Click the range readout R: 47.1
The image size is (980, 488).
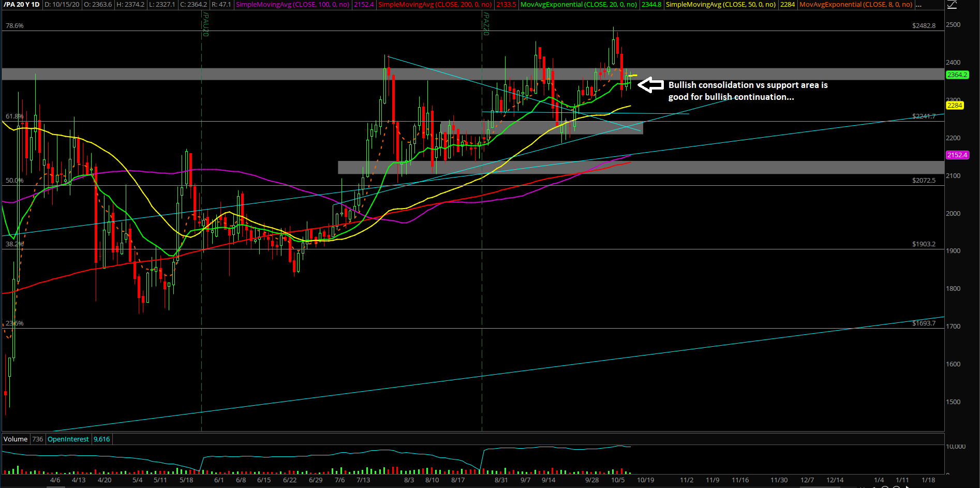221,5
